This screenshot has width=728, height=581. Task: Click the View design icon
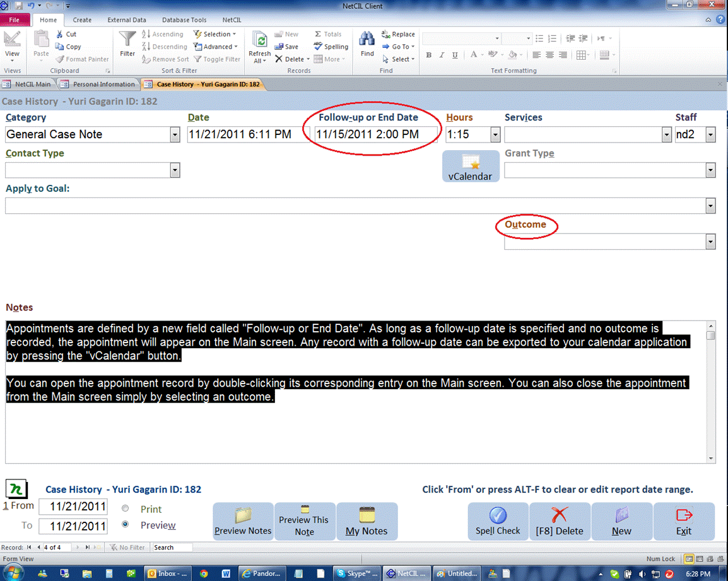12,39
